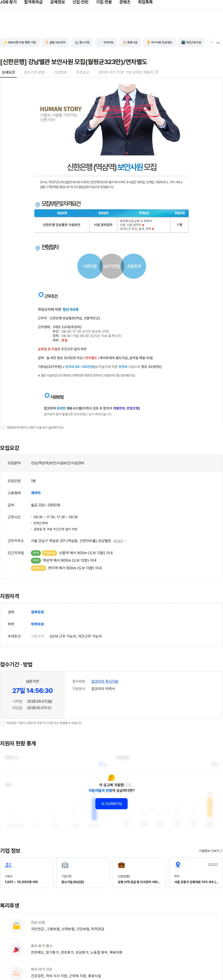Click the 경력무관 text

[37, 612]
